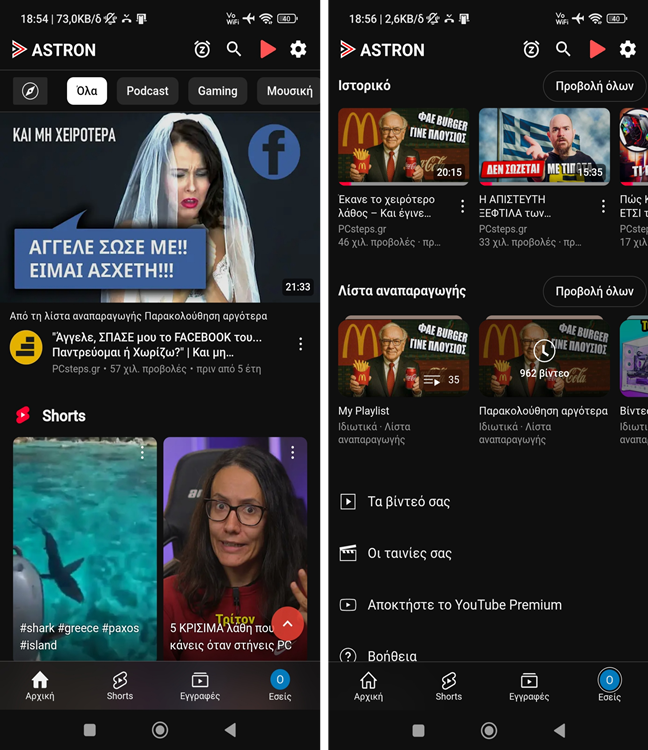
Task: Play the 15:35 ΔΕΝ ΣΩΖΕΤΑΙ history video
Action: (x=544, y=146)
